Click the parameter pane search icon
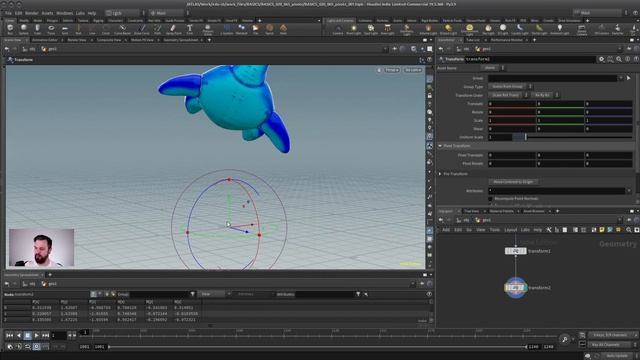 (x=619, y=59)
